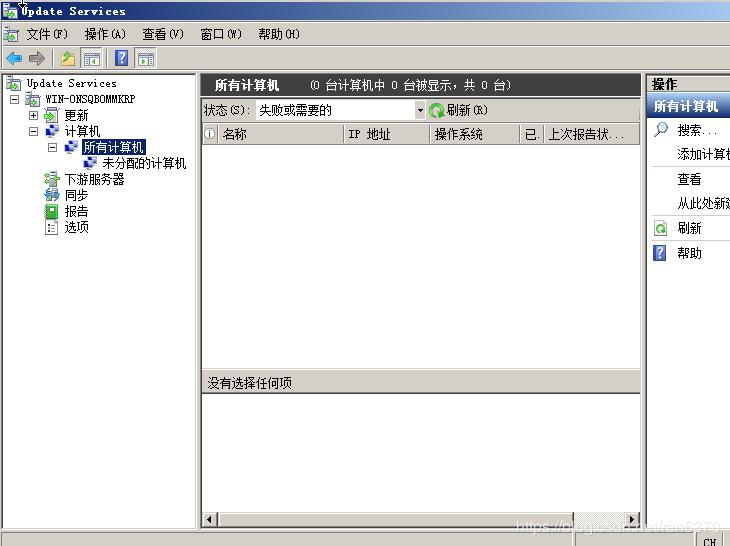Click the Forward arrow toolbar icon
Viewport: 730px width, 546px height.
[x=36, y=59]
